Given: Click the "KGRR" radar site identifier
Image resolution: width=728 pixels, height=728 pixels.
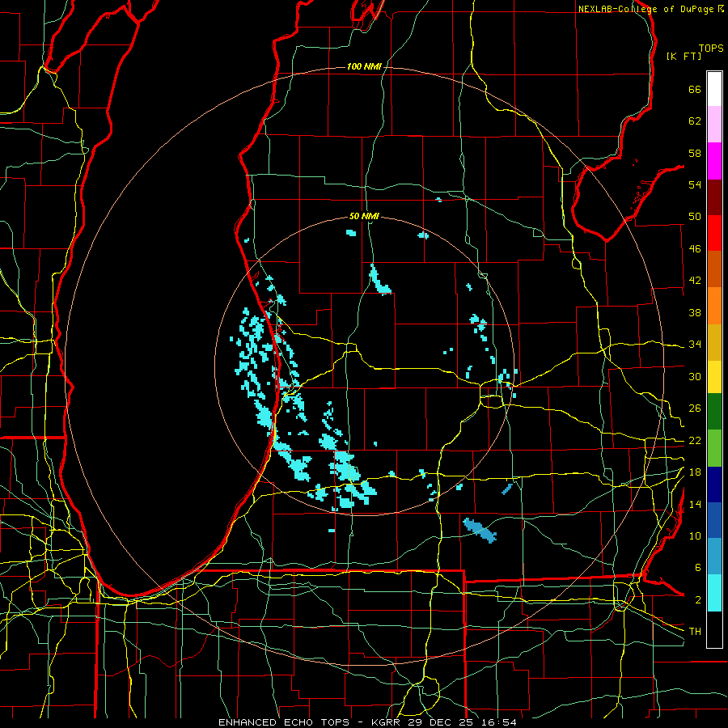Looking at the screenshot, I should click(x=387, y=722).
